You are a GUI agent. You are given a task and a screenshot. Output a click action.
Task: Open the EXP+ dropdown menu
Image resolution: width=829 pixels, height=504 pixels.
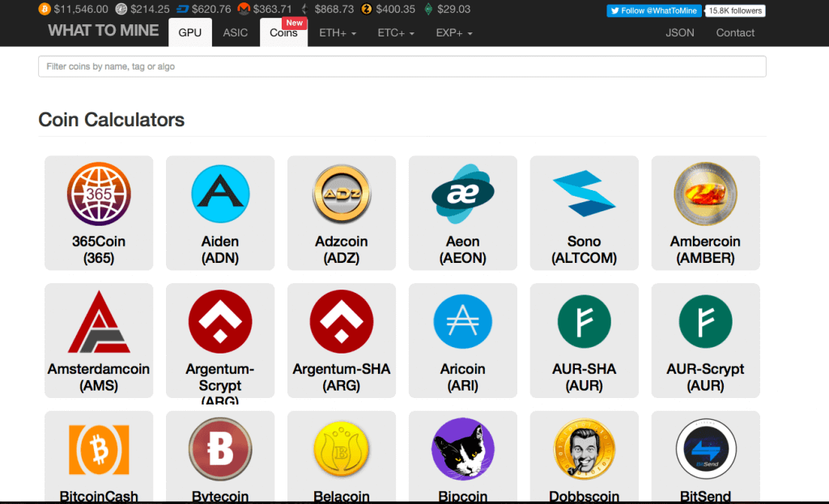[x=454, y=33]
